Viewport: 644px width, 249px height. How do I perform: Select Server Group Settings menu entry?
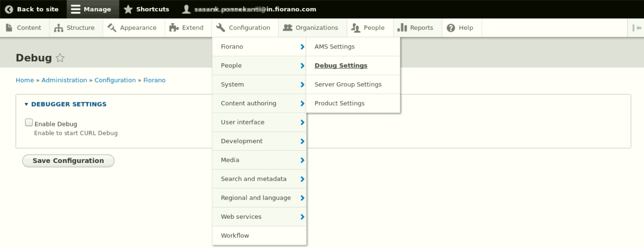[348, 84]
